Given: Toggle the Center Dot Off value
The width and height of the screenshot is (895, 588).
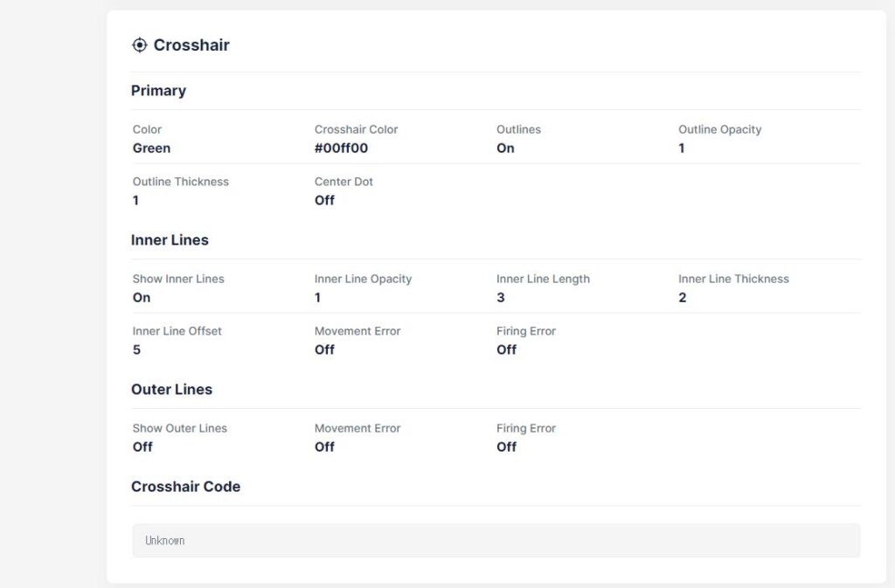Looking at the screenshot, I should (324, 201).
